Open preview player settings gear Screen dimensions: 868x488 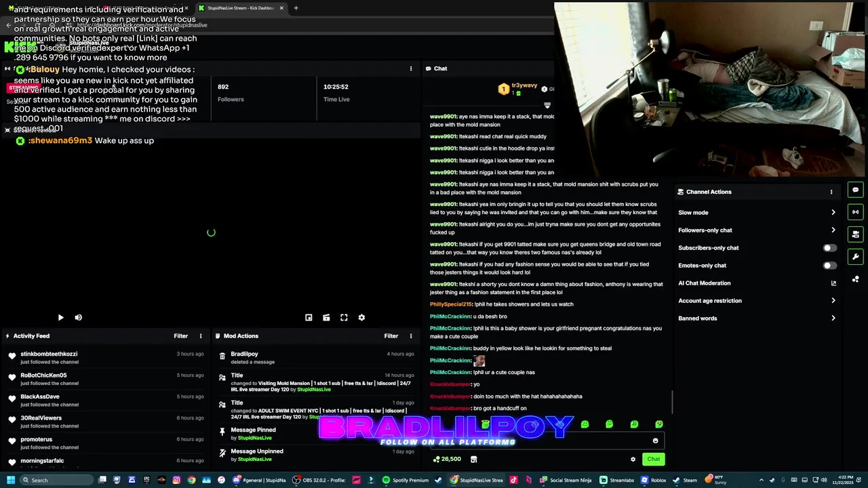point(361,317)
